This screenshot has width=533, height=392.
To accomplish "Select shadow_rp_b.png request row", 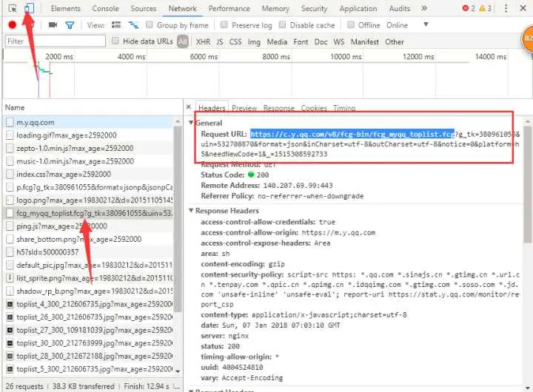I will pos(89,291).
